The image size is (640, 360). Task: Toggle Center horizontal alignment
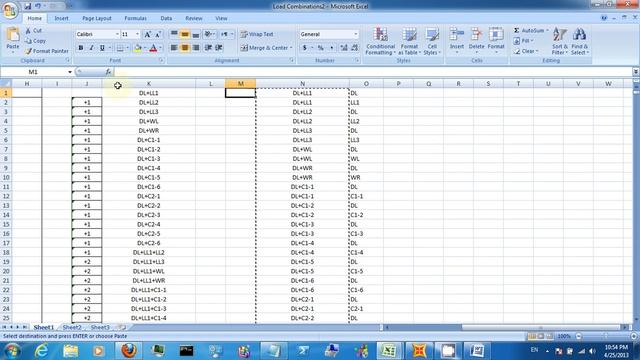pos(185,48)
